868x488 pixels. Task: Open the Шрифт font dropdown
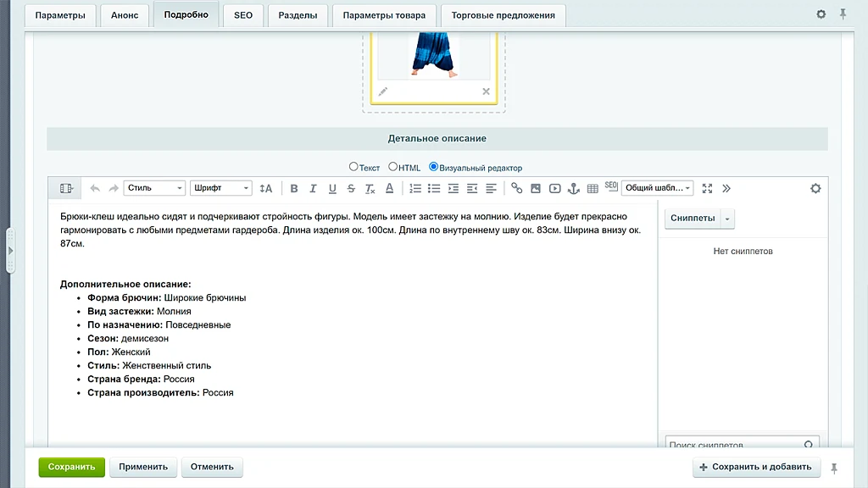coord(221,188)
